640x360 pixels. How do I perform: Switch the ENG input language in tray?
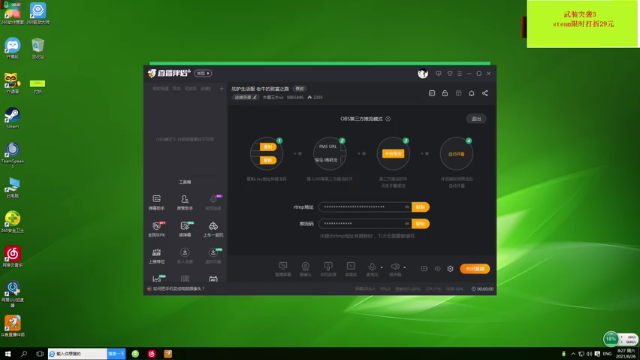[607, 353]
